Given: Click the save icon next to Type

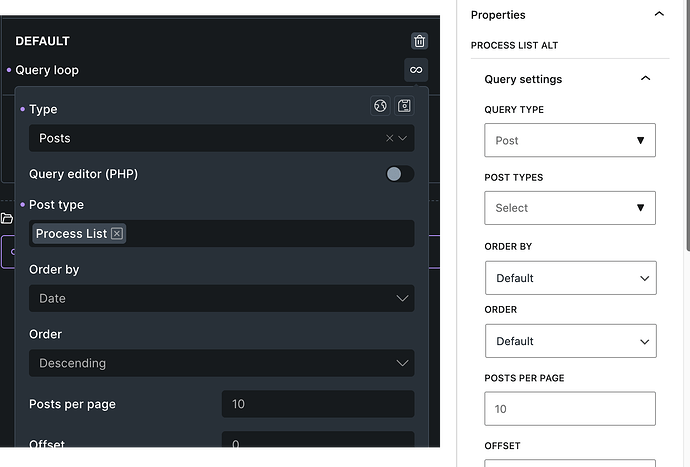Looking at the screenshot, I should pos(404,107).
